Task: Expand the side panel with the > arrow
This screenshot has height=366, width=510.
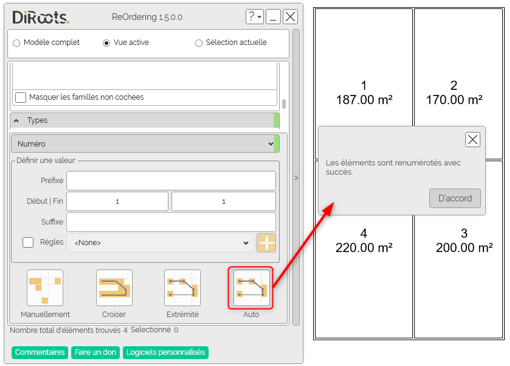Action: 296,178
